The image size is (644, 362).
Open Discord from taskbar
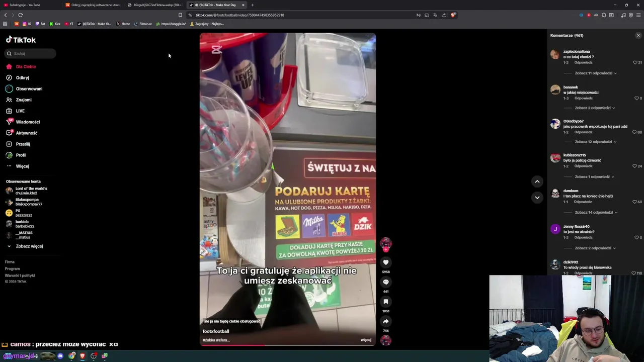coord(60,356)
